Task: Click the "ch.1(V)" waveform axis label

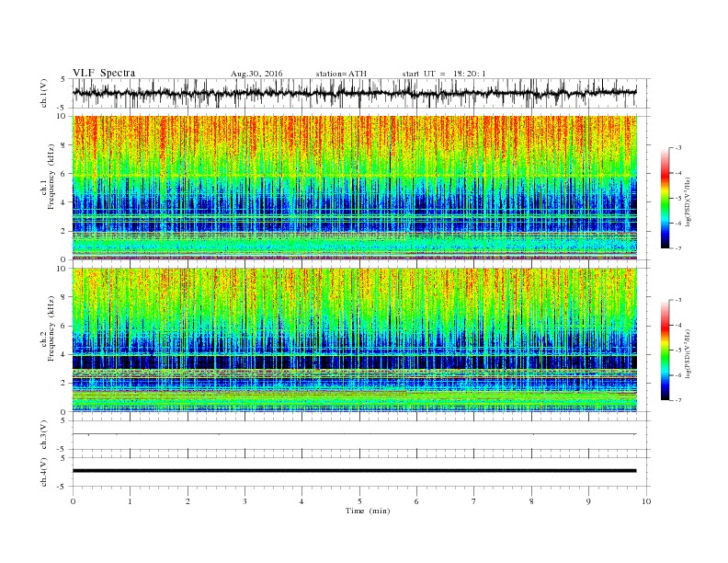Action: click(44, 93)
